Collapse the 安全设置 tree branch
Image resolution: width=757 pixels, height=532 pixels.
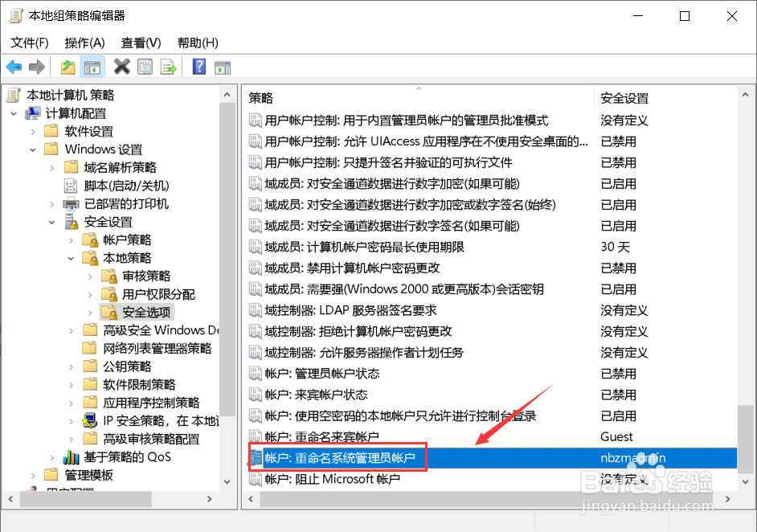point(51,223)
